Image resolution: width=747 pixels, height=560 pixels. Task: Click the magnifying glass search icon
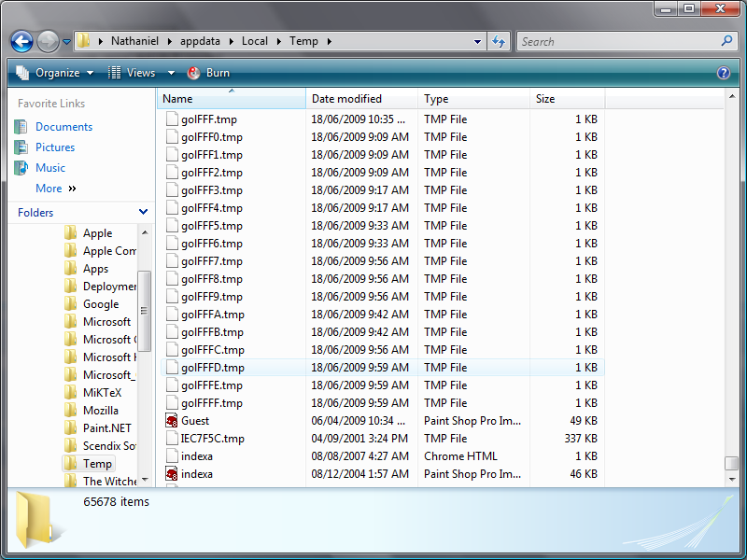[727, 41]
